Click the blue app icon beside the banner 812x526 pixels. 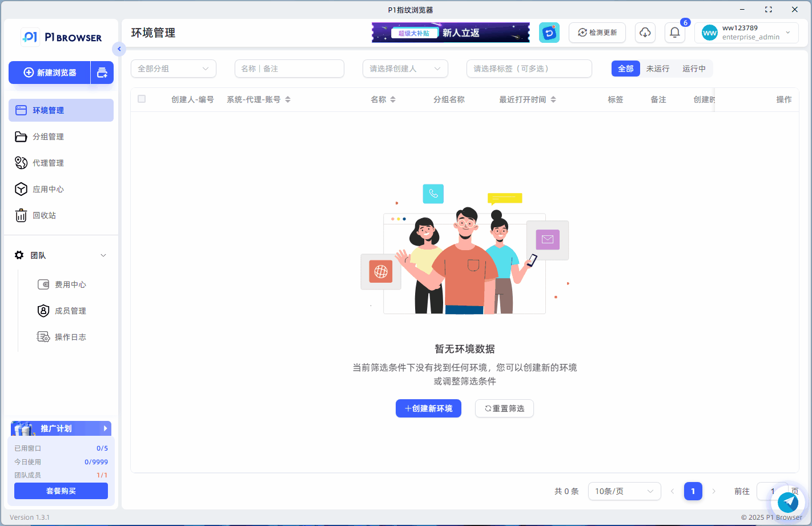coord(549,33)
